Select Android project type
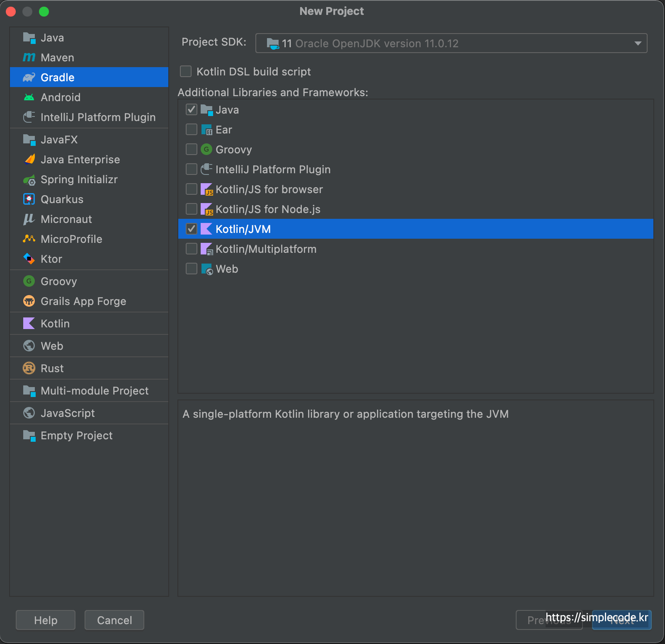The height and width of the screenshot is (644, 665). 89,97
